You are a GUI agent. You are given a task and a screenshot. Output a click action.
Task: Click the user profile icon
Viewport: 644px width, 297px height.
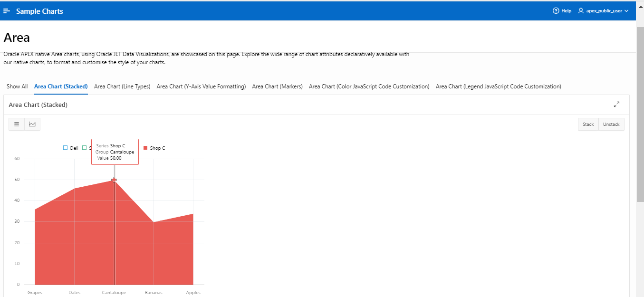point(581,11)
